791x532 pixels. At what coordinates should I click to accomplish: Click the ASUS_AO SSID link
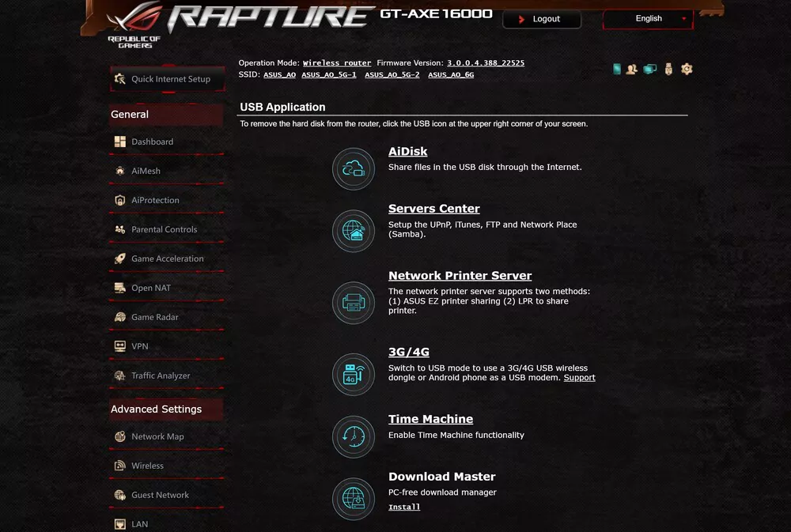point(279,74)
